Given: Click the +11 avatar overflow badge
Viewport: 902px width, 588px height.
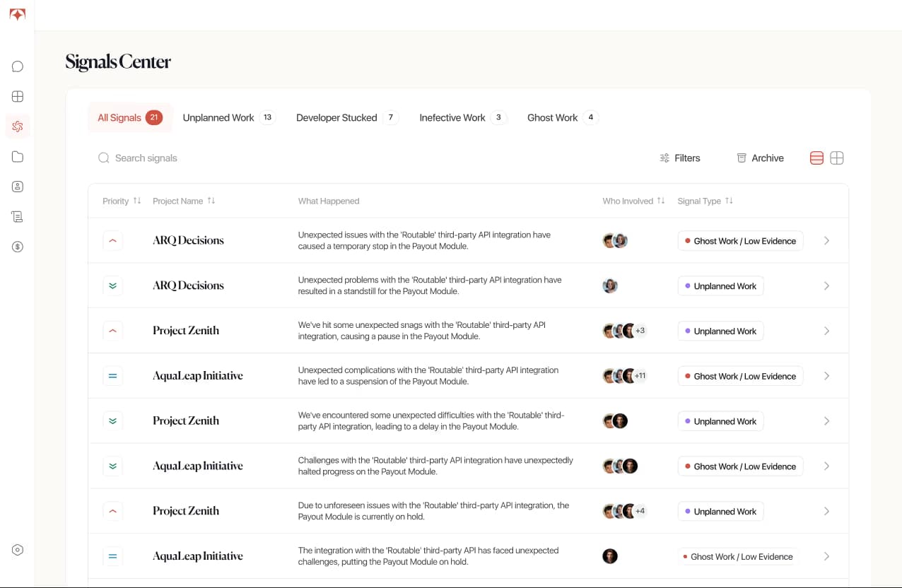Looking at the screenshot, I should (640, 376).
